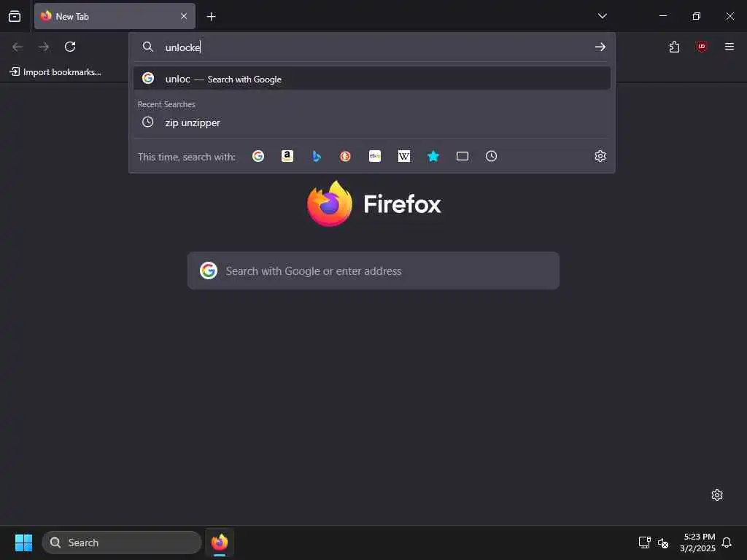
Task: Open search settings gear in dropdown
Action: pos(600,156)
